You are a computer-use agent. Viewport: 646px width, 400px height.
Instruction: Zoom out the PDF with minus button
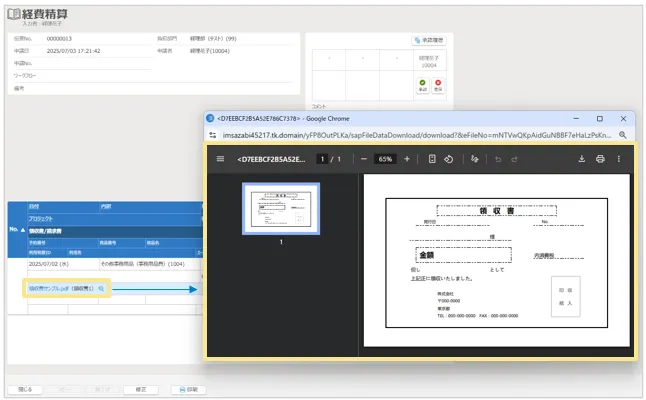point(364,159)
